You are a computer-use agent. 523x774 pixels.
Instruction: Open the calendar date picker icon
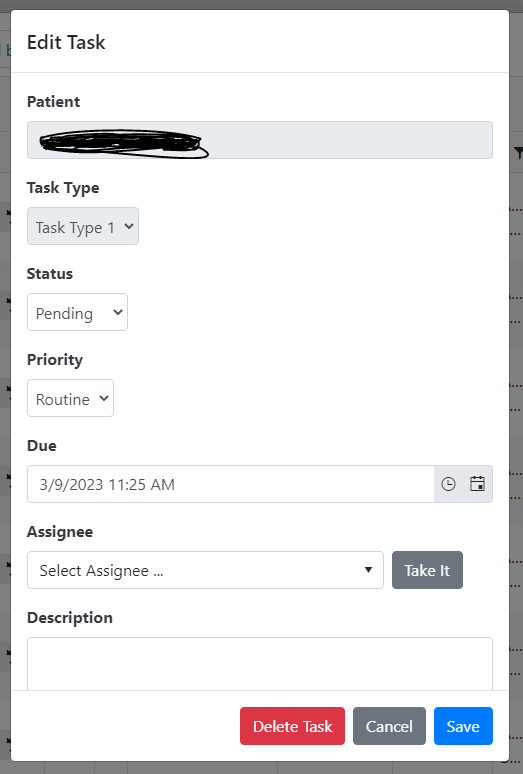click(477, 484)
